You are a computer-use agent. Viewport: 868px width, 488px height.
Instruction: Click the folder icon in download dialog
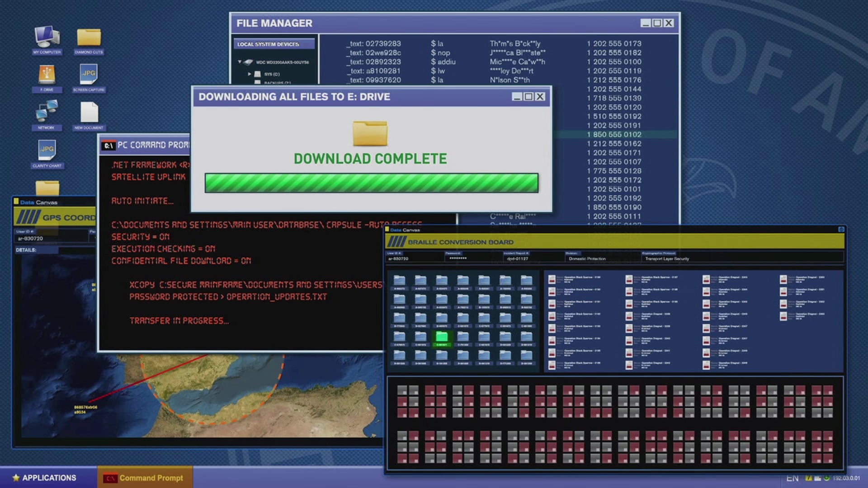[x=370, y=133]
